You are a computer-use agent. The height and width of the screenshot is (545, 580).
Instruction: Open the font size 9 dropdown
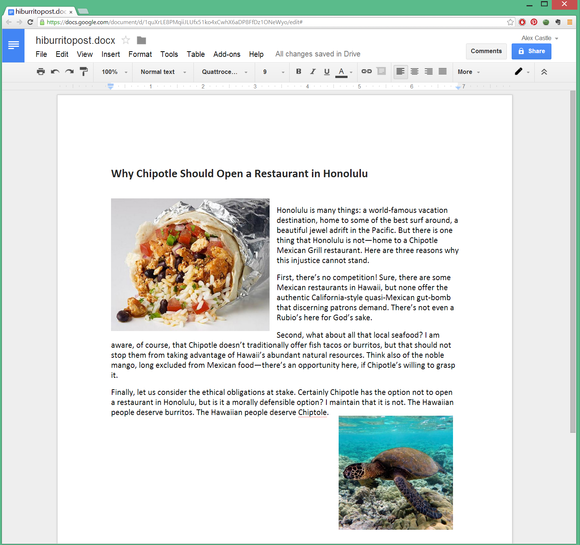[273, 72]
